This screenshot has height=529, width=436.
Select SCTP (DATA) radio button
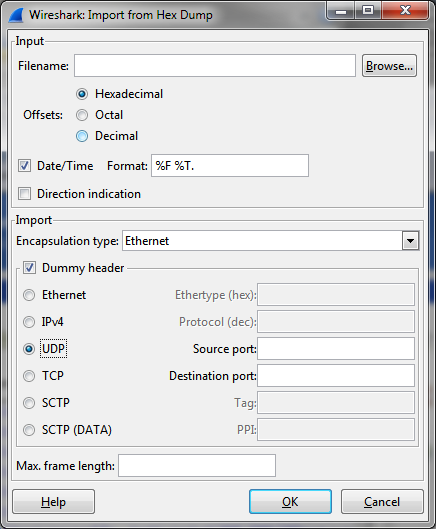[x=29, y=430]
